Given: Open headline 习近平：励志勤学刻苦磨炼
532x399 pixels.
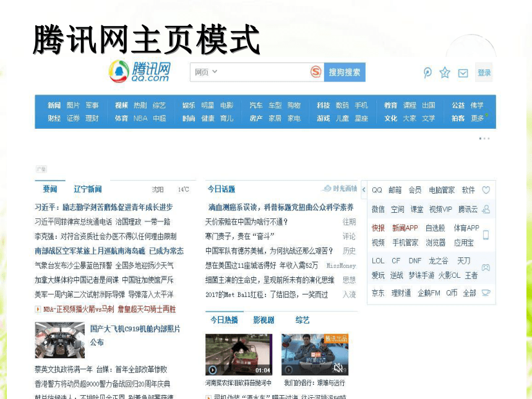Looking at the screenshot, I should tap(104, 207).
